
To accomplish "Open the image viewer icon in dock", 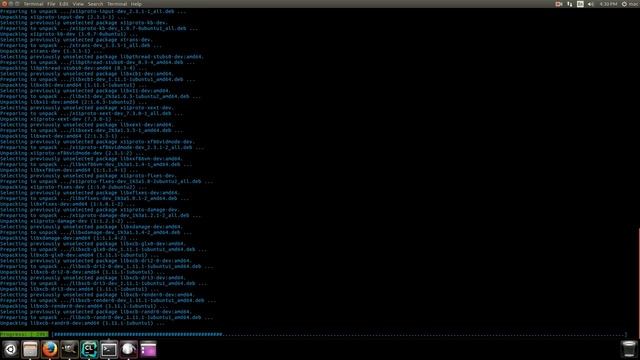I will coord(69,349).
